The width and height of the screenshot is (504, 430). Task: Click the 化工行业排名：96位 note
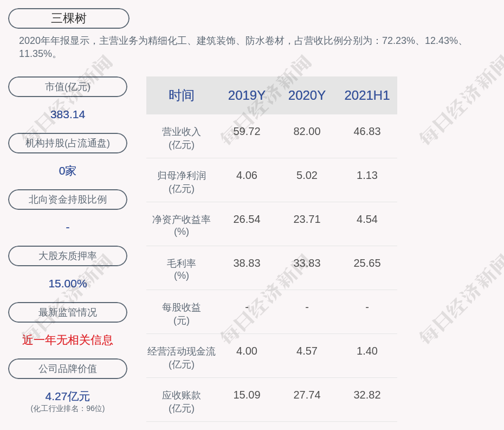(68, 408)
